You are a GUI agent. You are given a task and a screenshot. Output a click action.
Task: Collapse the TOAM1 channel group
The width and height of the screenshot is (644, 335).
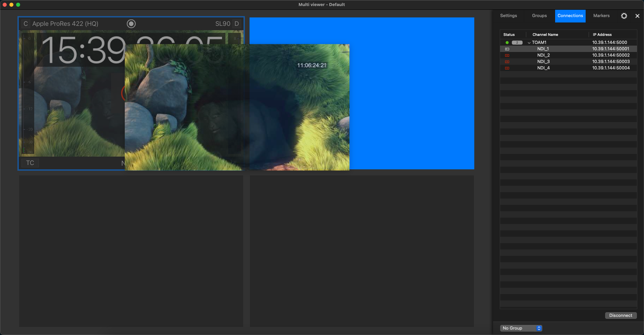click(529, 43)
